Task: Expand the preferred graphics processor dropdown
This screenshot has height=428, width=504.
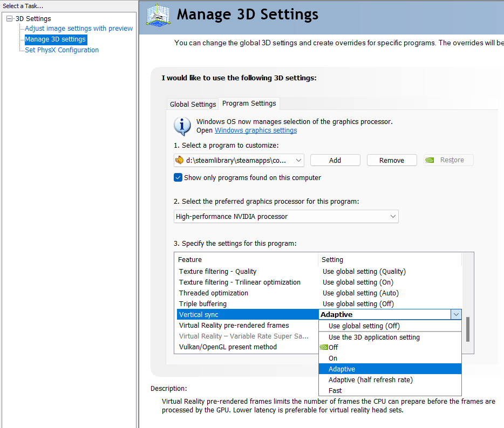Action: pos(392,217)
